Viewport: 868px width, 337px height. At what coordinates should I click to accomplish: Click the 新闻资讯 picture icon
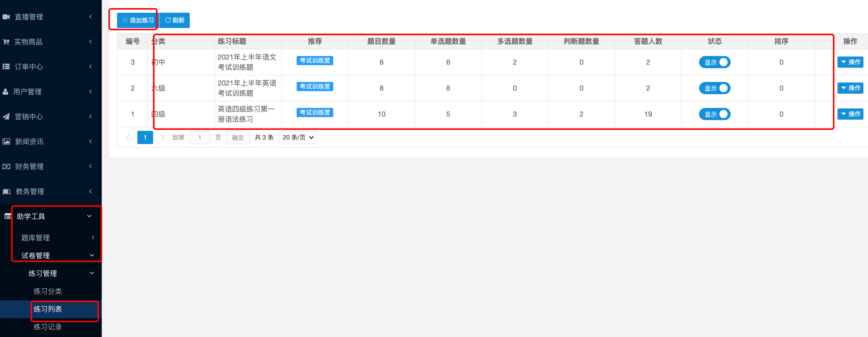click(x=6, y=142)
